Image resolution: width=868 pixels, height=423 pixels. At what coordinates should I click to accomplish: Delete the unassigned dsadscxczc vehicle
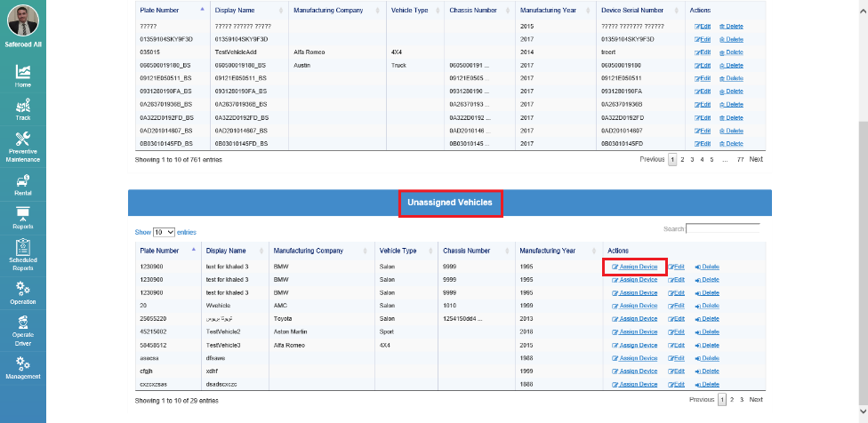click(707, 384)
